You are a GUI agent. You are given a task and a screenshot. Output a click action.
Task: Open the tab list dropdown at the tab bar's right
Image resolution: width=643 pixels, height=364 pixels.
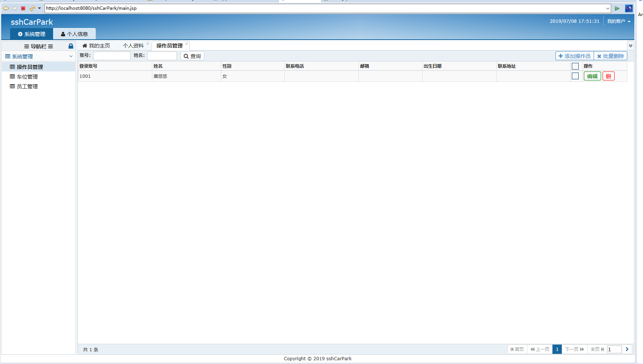(631, 46)
